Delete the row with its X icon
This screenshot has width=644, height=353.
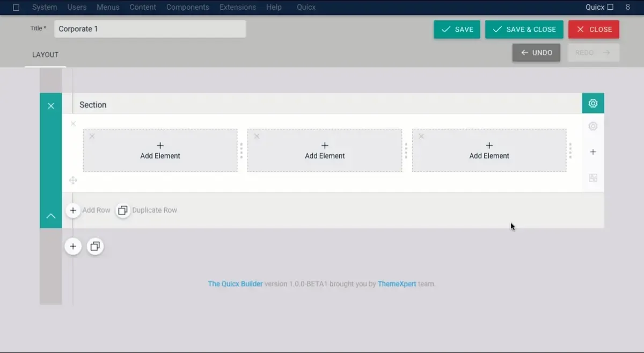tap(73, 124)
